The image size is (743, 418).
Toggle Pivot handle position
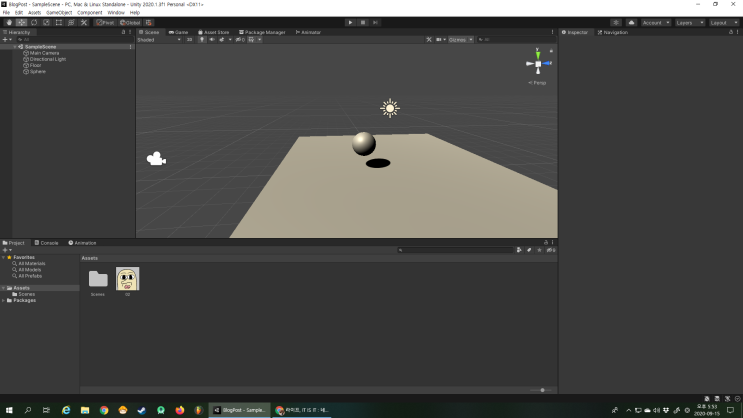[x=105, y=22]
